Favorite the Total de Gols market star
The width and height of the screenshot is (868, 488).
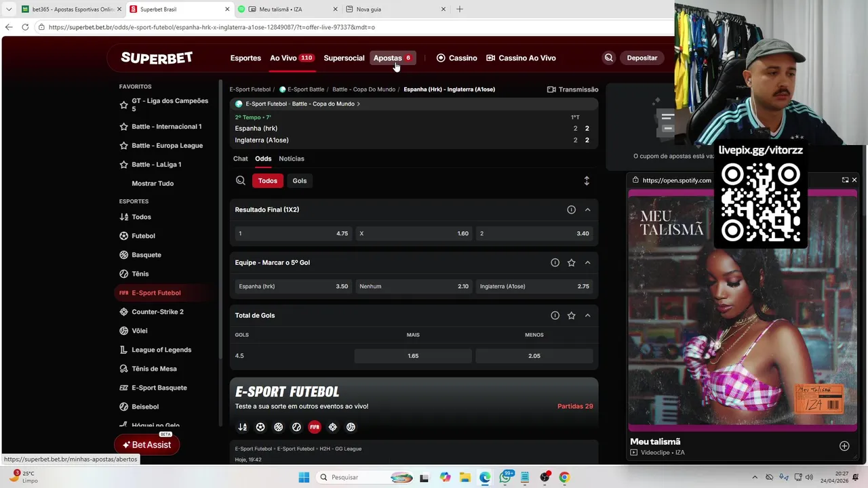571,316
